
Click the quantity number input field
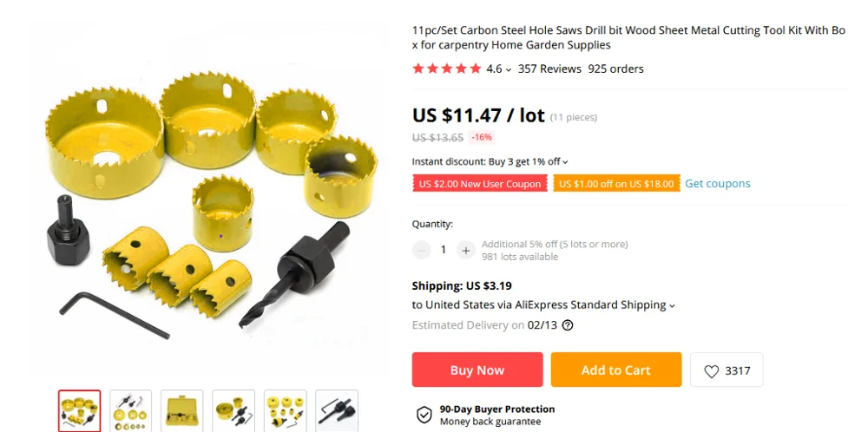click(x=444, y=250)
